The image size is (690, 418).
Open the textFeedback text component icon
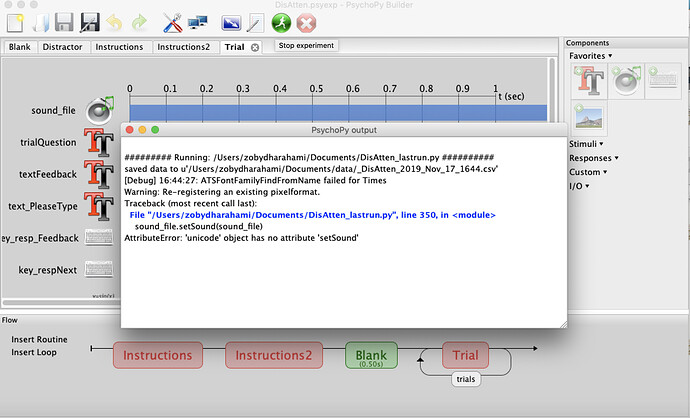99,174
